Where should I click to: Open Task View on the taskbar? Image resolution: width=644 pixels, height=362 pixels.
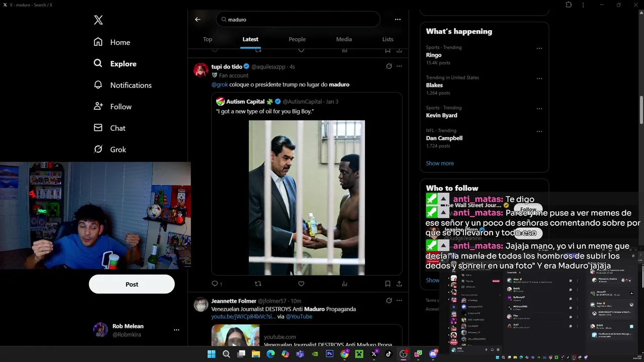[241, 354]
